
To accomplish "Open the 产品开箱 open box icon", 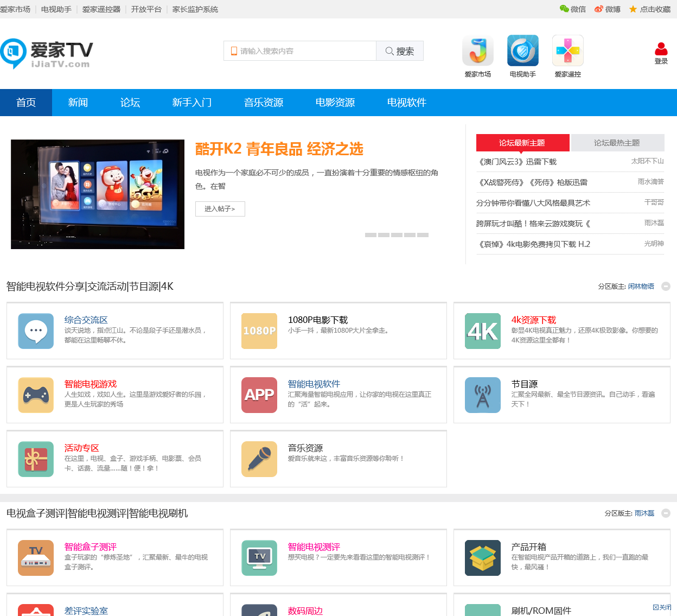I will tap(483, 558).
